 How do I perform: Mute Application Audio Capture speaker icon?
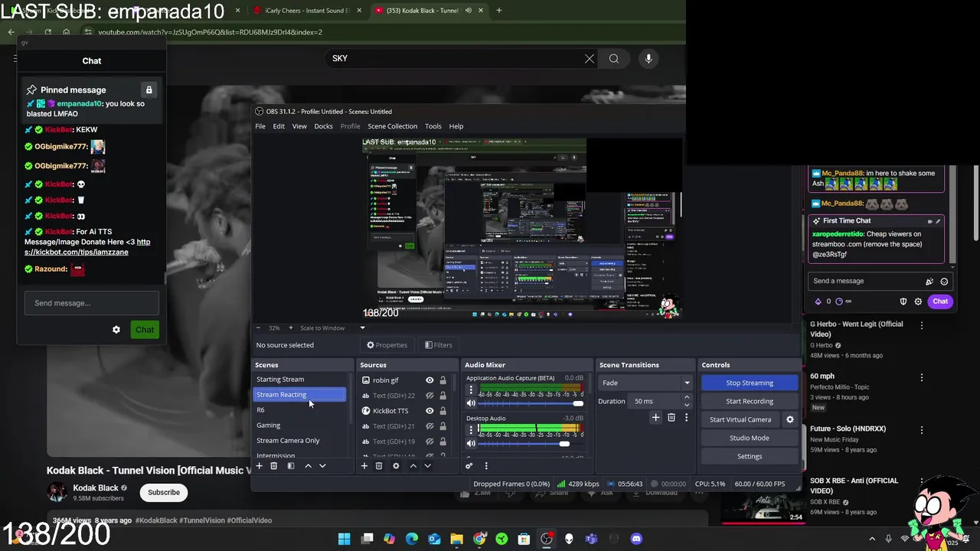(x=471, y=403)
